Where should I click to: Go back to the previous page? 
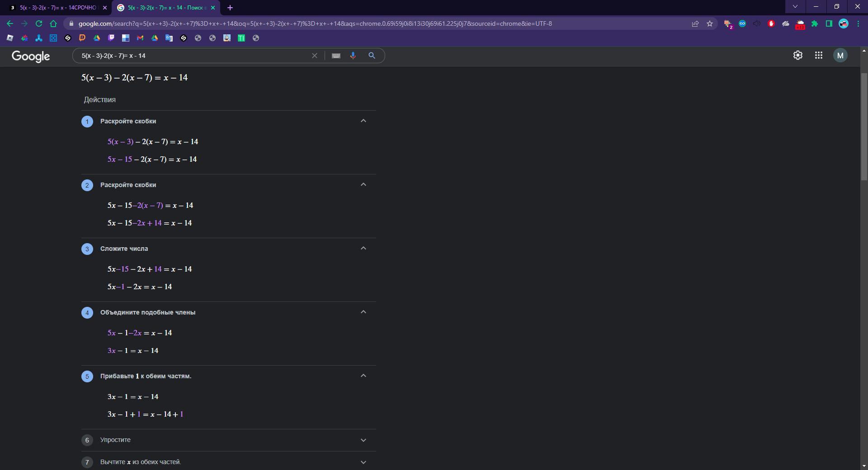10,23
